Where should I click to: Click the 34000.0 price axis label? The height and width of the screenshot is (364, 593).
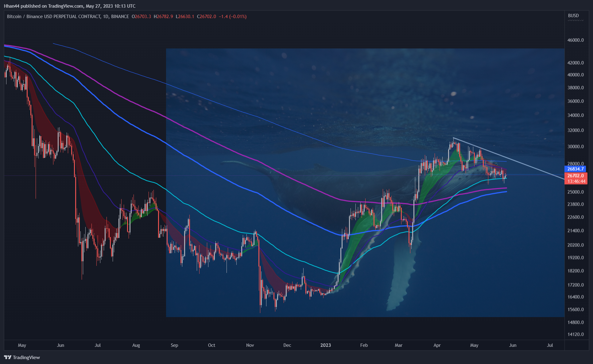576,115
